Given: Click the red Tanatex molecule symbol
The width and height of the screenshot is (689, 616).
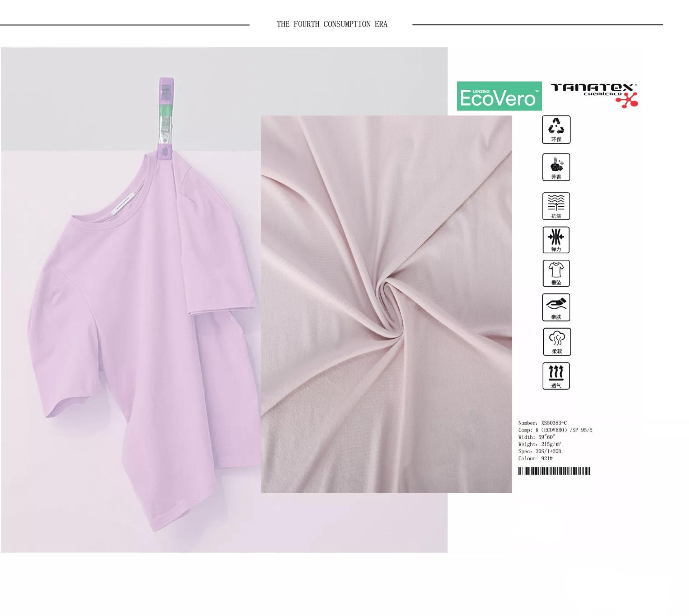Looking at the screenshot, I should 628,100.
